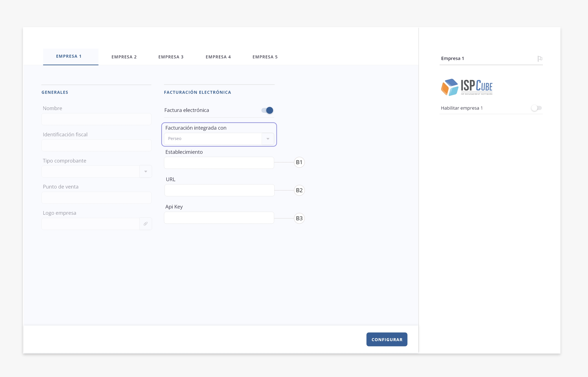The height and width of the screenshot is (377, 588).
Task: Disable the Factura electrónica toggle
Action: [267, 110]
